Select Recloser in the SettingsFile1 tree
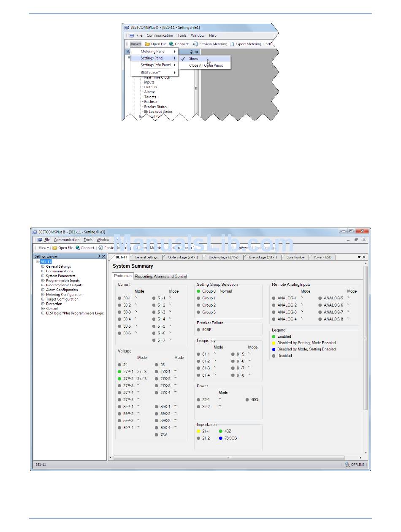The height and width of the screenshot is (532, 401). (x=151, y=102)
